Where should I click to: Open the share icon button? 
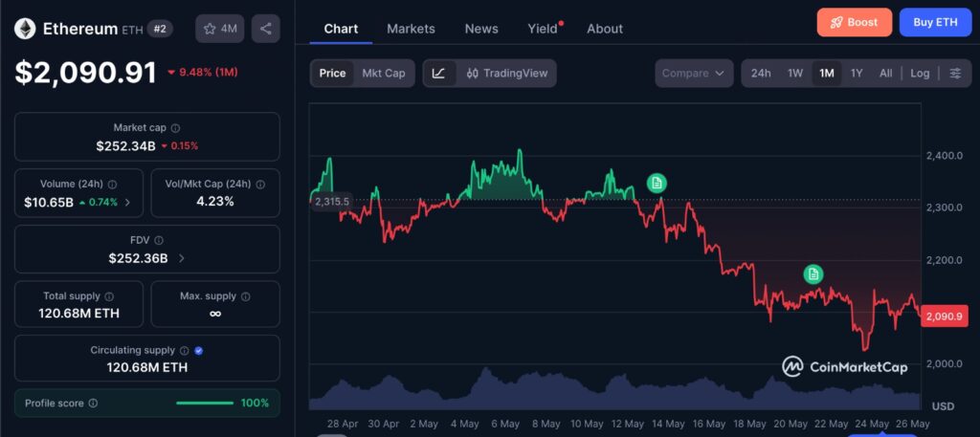click(x=266, y=29)
